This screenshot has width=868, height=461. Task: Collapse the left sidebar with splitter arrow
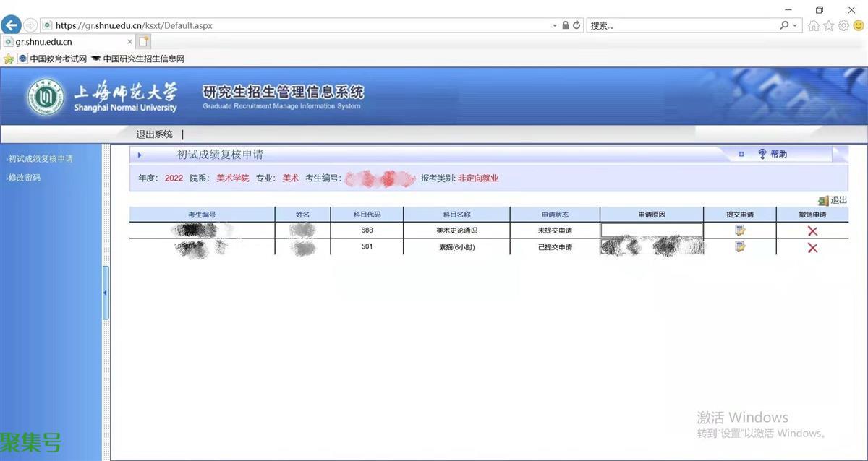tap(106, 293)
